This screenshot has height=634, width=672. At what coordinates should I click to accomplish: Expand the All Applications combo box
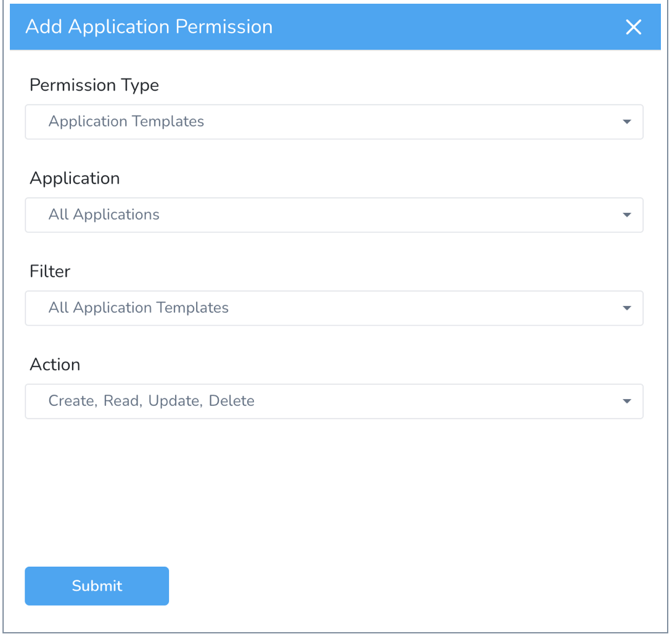click(334, 215)
